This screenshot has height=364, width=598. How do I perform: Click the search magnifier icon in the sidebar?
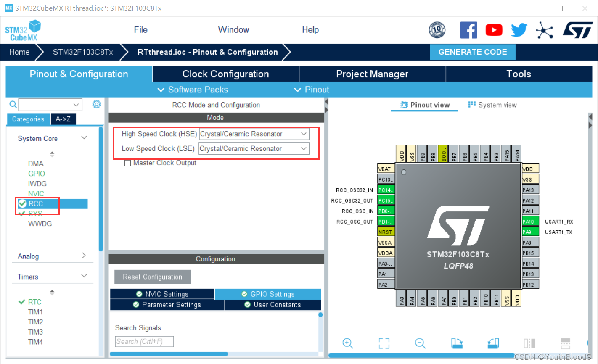click(x=13, y=104)
